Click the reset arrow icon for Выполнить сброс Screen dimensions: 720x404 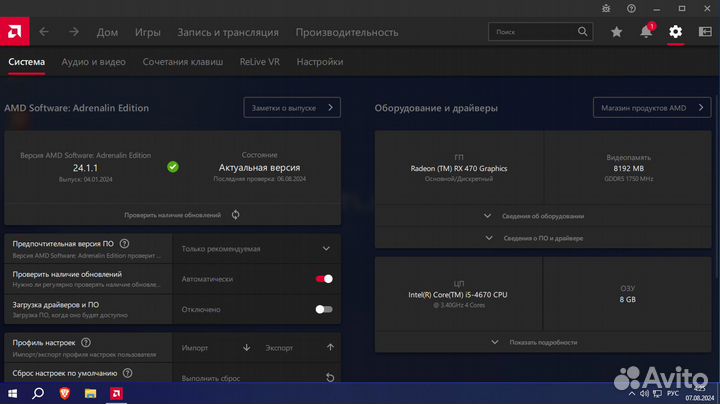click(330, 377)
